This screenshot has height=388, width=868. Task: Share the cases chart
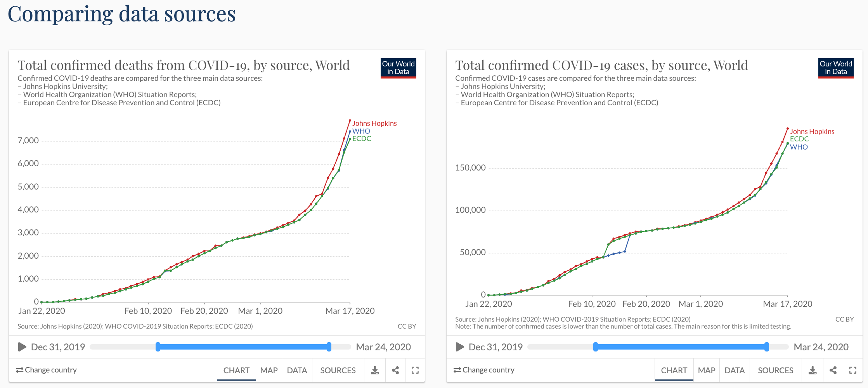tap(832, 370)
